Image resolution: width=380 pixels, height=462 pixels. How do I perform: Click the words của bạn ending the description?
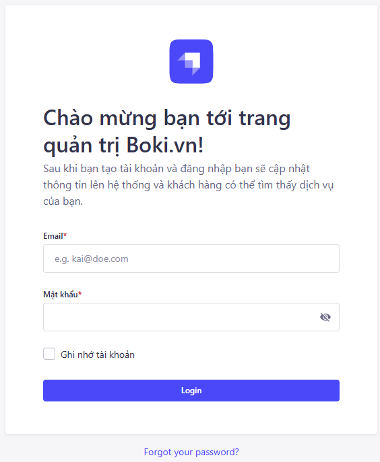point(63,201)
